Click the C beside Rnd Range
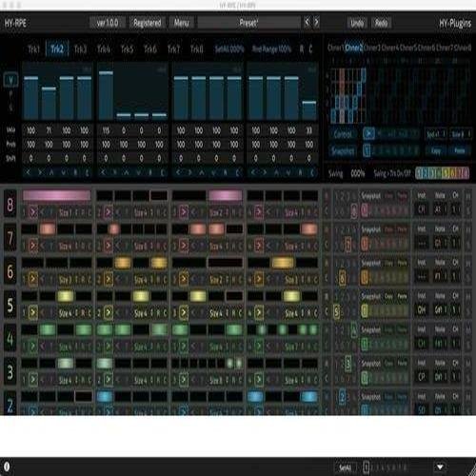476x476 pixels. (310, 49)
